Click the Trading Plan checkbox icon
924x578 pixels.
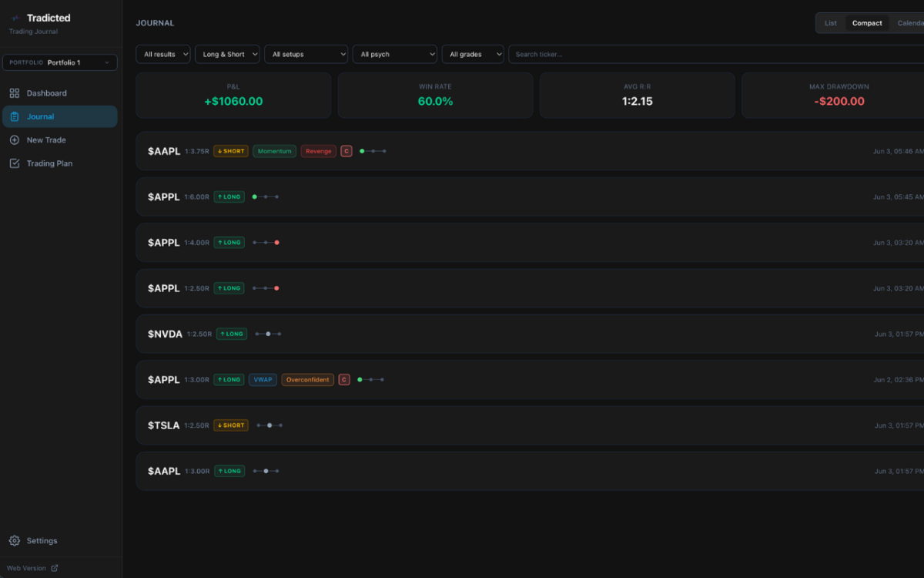[x=15, y=163]
